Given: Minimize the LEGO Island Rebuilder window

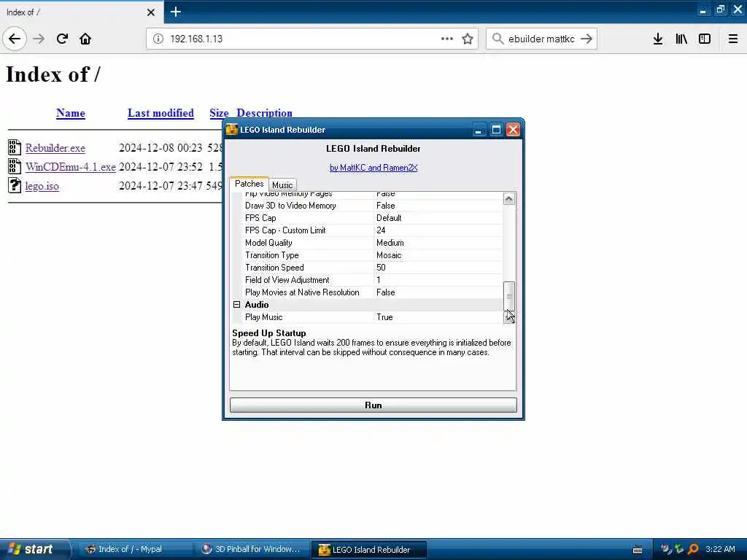Looking at the screenshot, I should (479, 130).
